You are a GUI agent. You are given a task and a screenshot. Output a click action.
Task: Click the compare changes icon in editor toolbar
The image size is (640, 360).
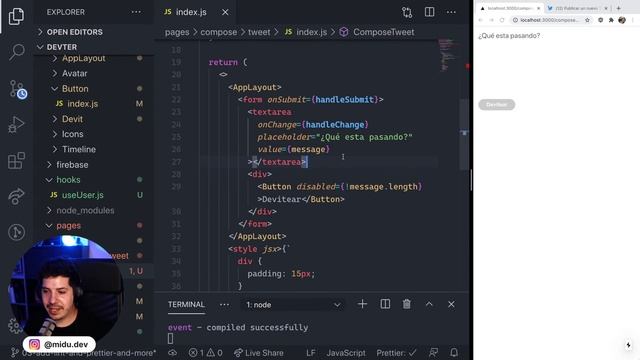coord(407,12)
